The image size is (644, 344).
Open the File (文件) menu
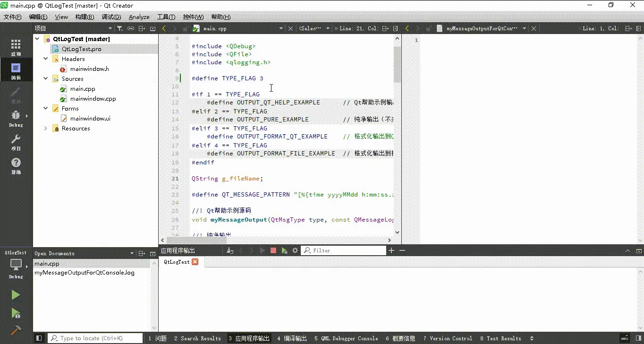13,17
